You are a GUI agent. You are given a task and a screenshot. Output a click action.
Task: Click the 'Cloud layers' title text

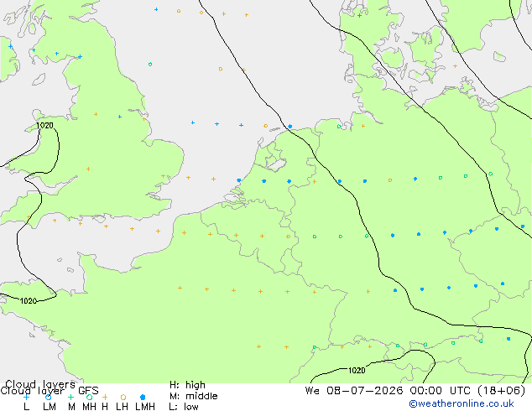(40, 384)
